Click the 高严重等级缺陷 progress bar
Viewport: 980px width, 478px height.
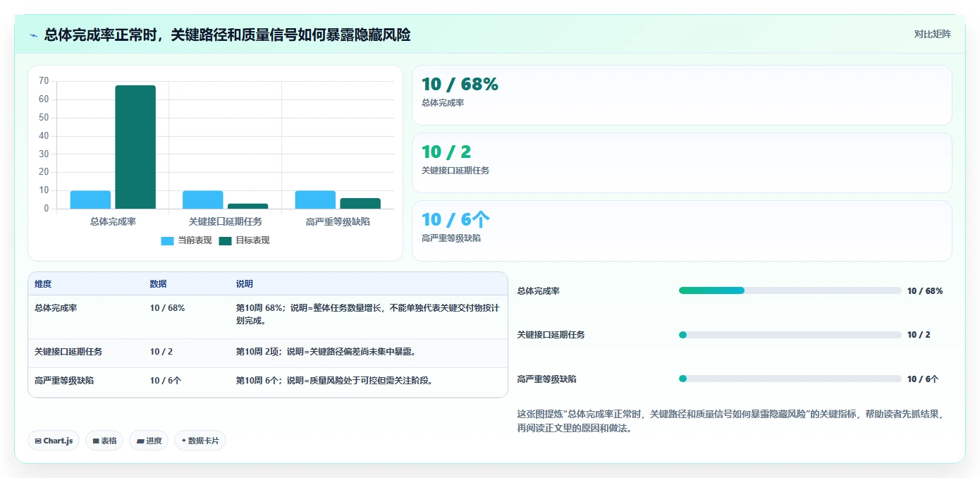790,379
